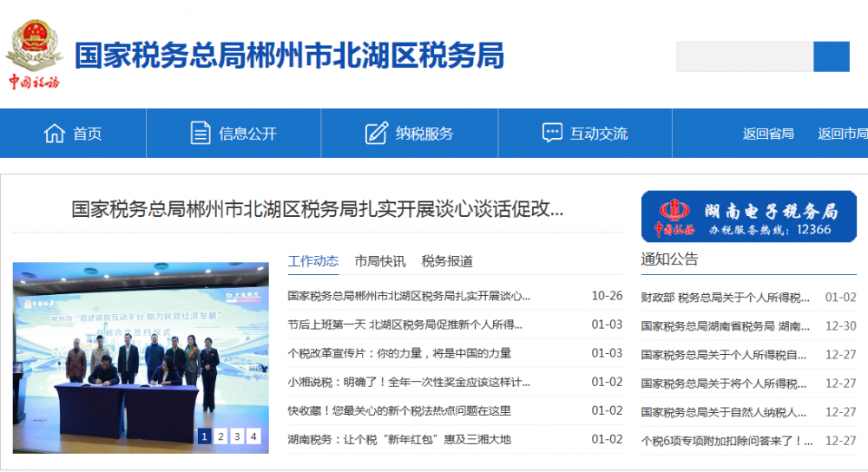Open the 个税6项专项附加扣除问答 notice

[725, 441]
